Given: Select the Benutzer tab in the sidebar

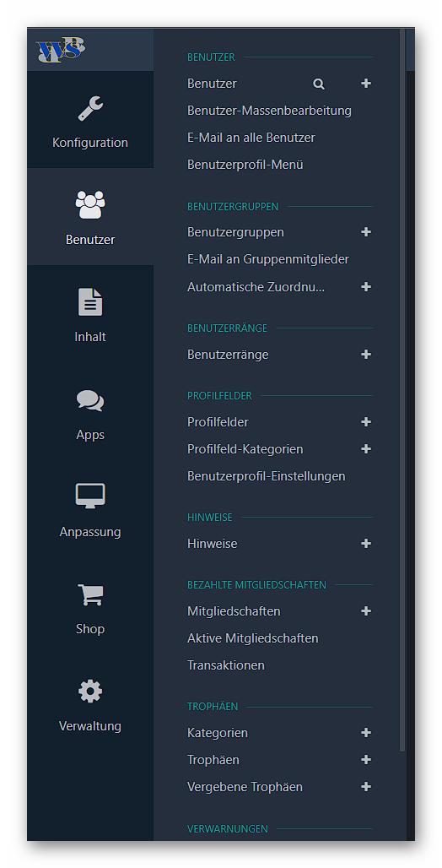Looking at the screenshot, I should (90, 216).
